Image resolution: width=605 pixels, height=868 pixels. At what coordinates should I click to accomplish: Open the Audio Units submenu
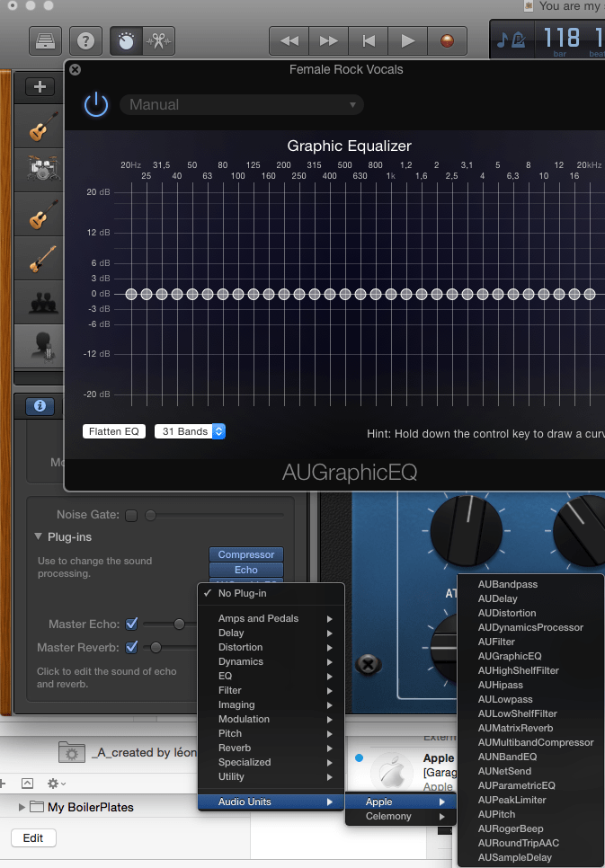[271, 802]
